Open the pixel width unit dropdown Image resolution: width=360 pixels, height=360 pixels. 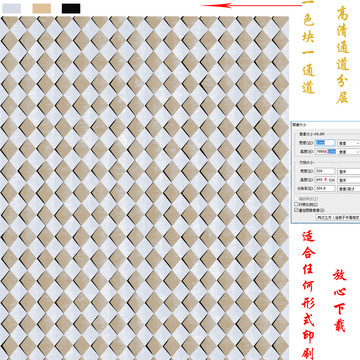(x=349, y=143)
